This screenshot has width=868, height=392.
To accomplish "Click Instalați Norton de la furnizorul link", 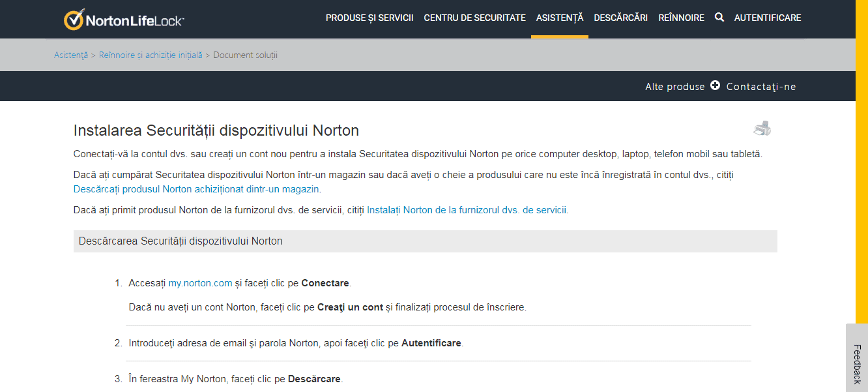I will point(467,210).
